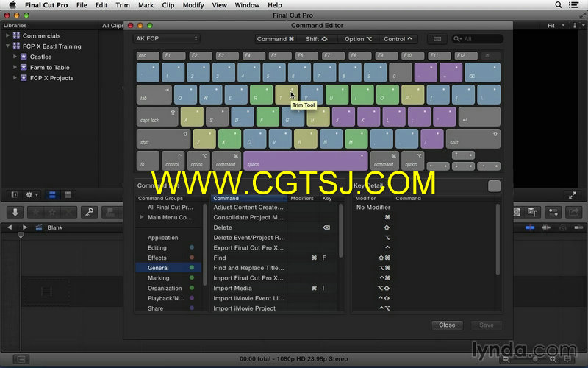
Task: Open the File menu
Action: tap(82, 5)
